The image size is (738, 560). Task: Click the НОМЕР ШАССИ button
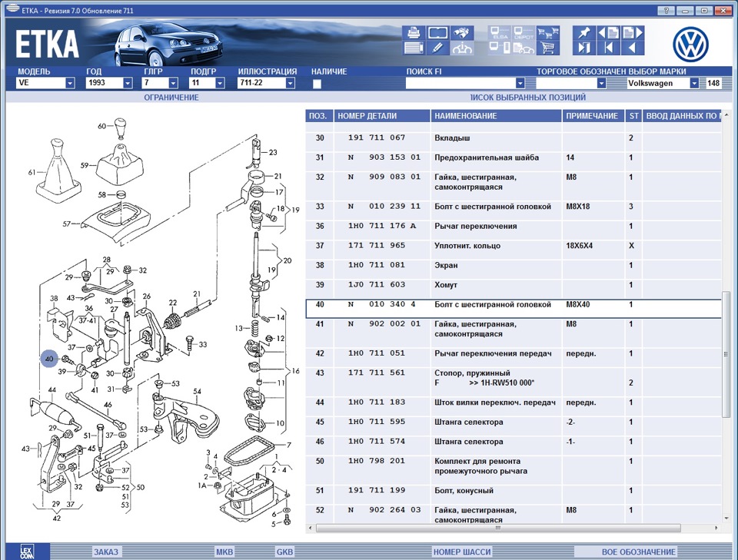pos(462,552)
